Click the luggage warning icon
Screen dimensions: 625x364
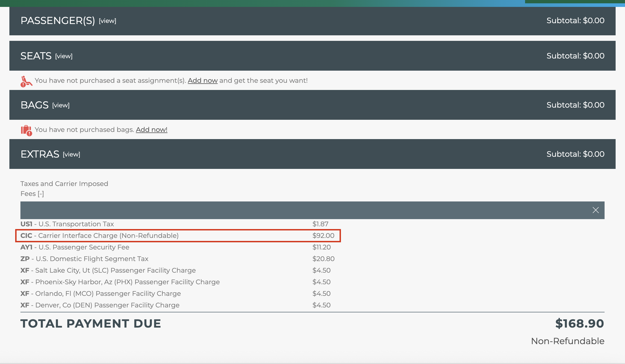click(27, 130)
